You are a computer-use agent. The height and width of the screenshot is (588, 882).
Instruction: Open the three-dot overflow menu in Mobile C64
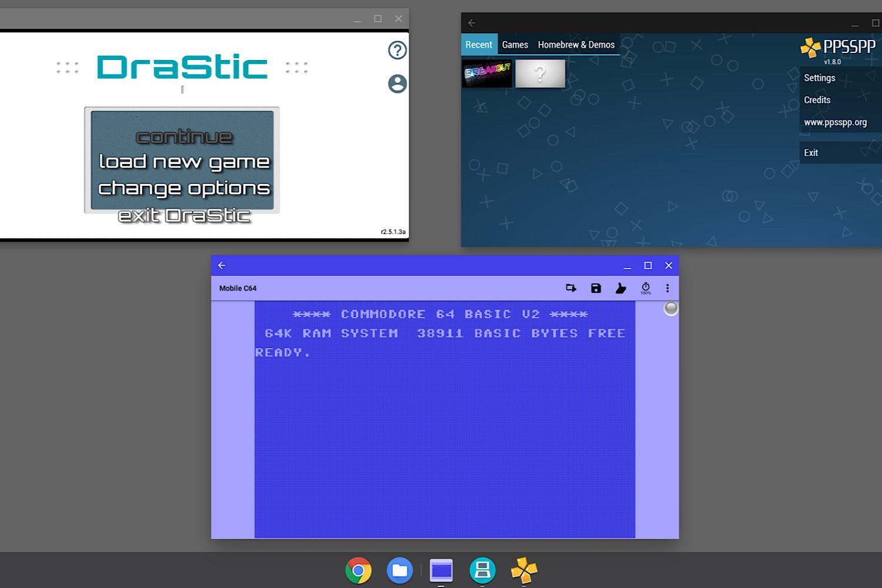coord(667,288)
